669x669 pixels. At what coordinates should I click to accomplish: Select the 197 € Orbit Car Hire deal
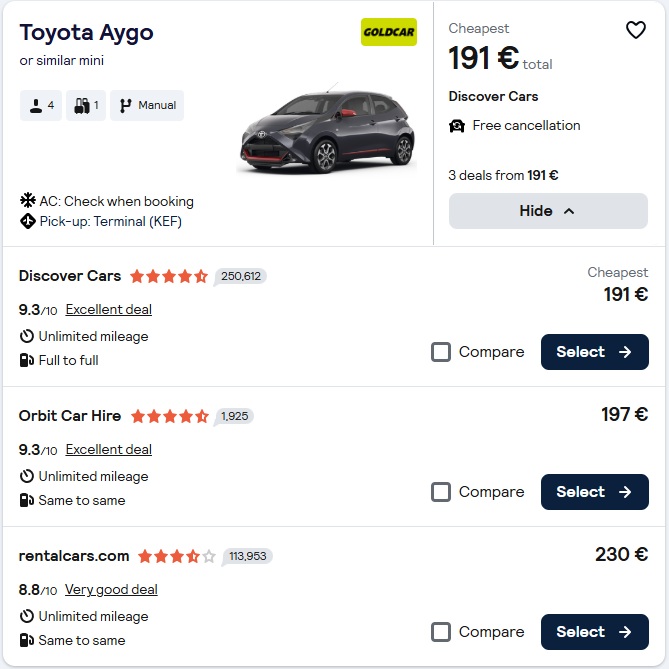[x=594, y=492]
